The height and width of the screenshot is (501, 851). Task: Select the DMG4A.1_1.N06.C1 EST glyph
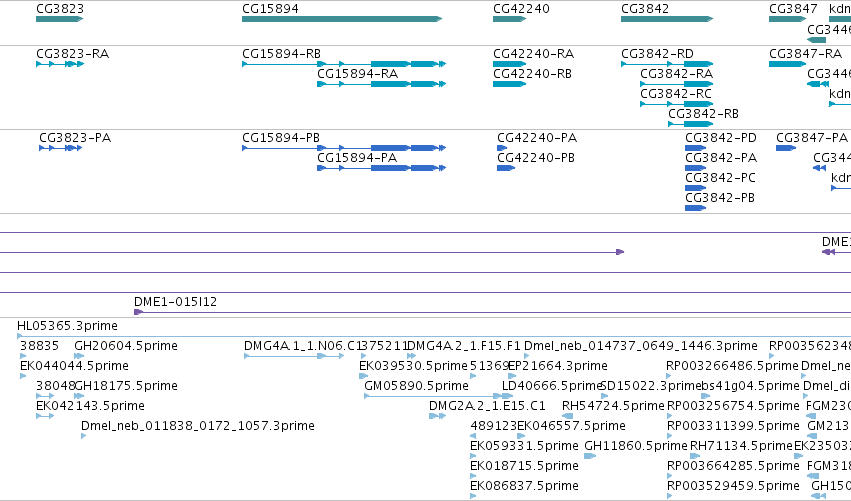click(x=294, y=356)
